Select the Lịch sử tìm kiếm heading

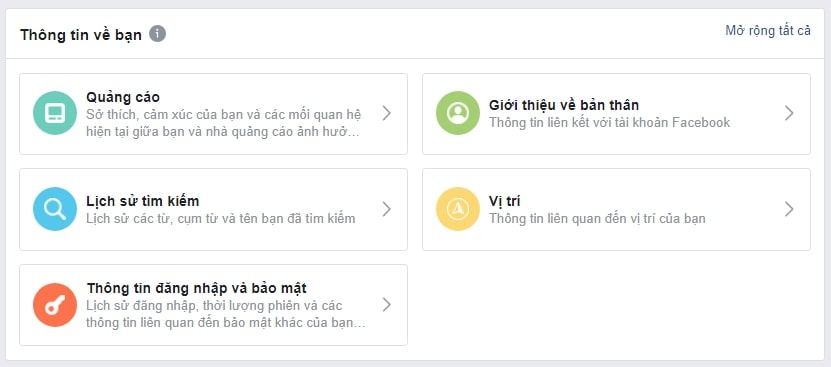[143, 202]
